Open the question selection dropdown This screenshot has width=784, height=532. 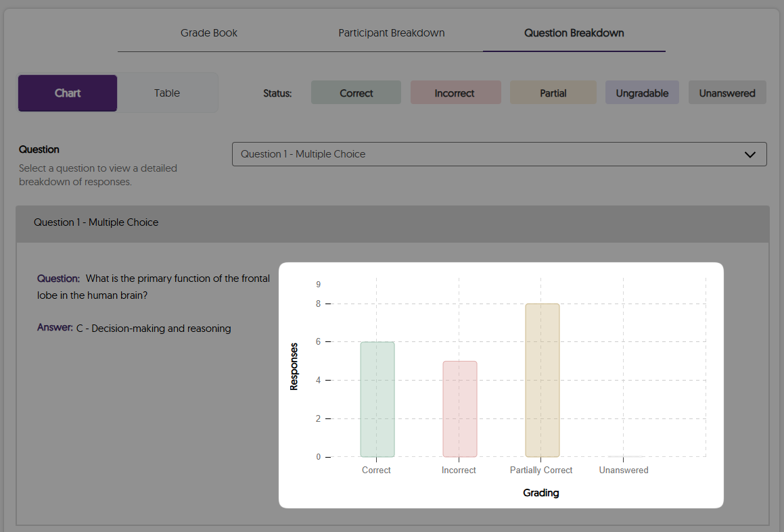click(500, 154)
